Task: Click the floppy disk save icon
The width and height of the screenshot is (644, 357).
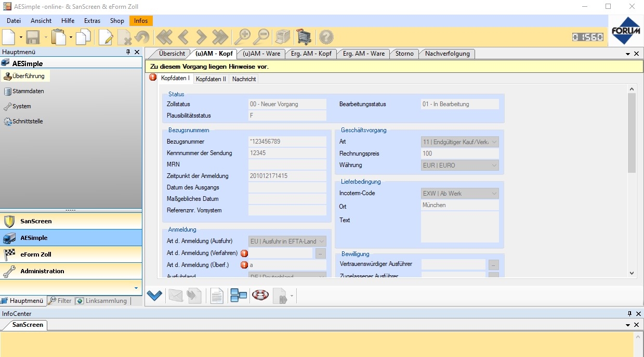Action: tap(33, 37)
